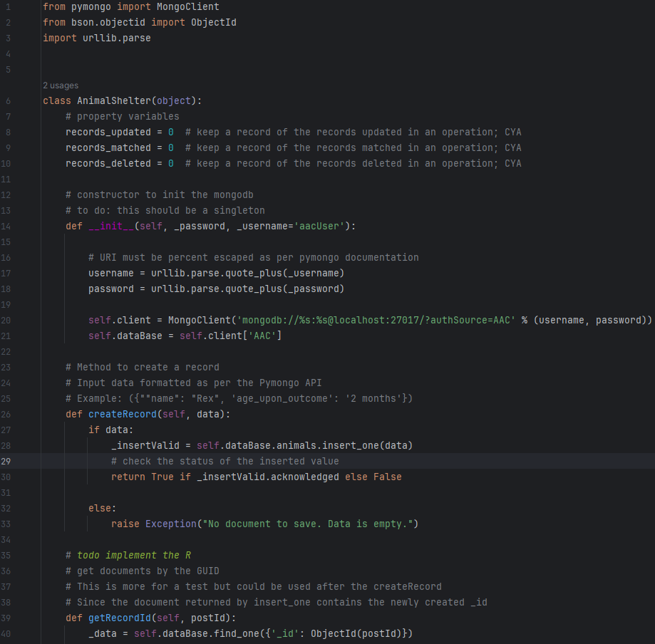This screenshot has height=644, width=655.
Task: Click the '2 usages' inlay hint
Action: pos(61,85)
